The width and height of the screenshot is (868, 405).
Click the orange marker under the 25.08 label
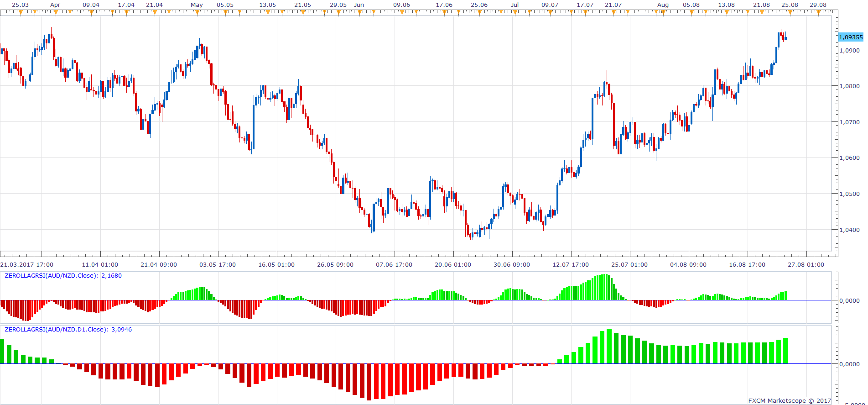pos(790,13)
